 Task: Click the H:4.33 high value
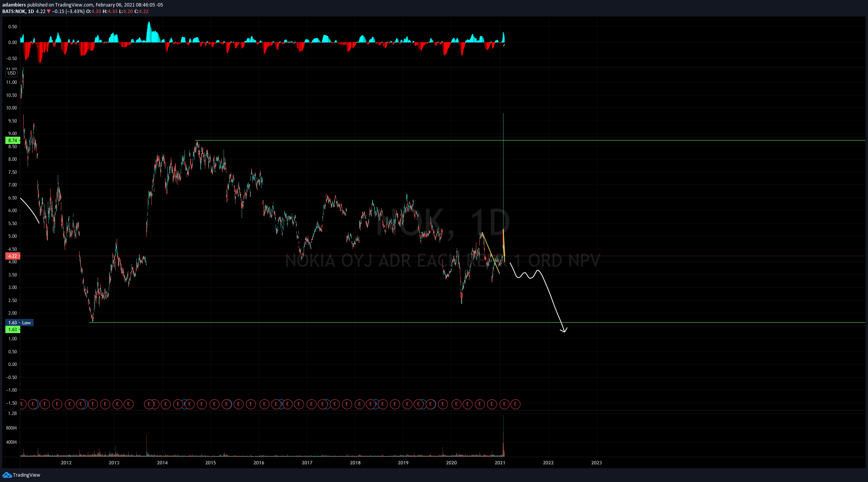click(x=110, y=11)
